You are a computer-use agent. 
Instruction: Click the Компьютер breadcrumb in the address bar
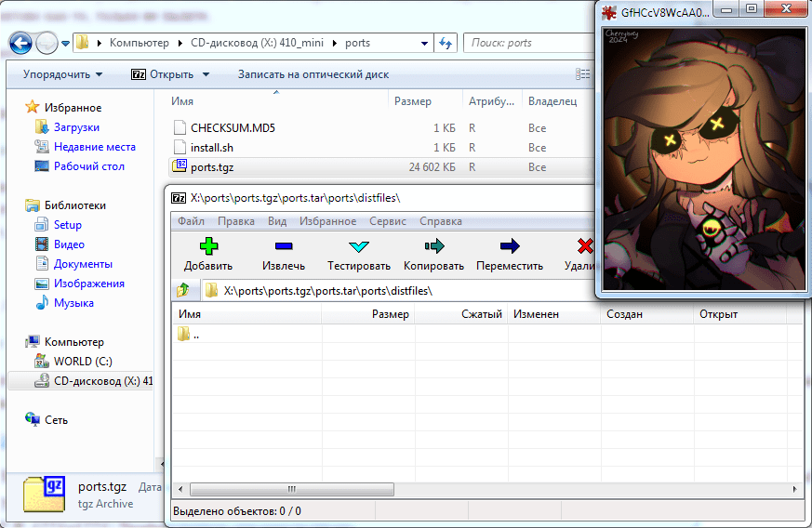pyautogui.click(x=139, y=43)
